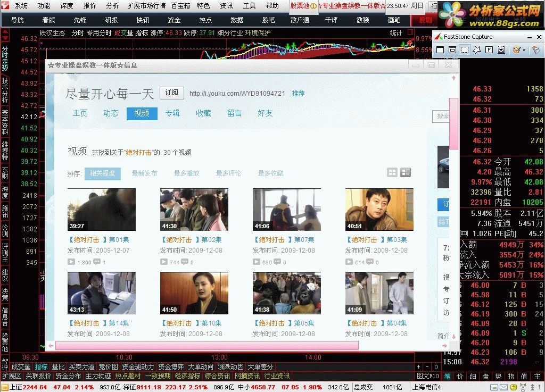Screen dimensions: 545x392
Task: Select freehand region capture in FastStone
Action: tap(477, 49)
